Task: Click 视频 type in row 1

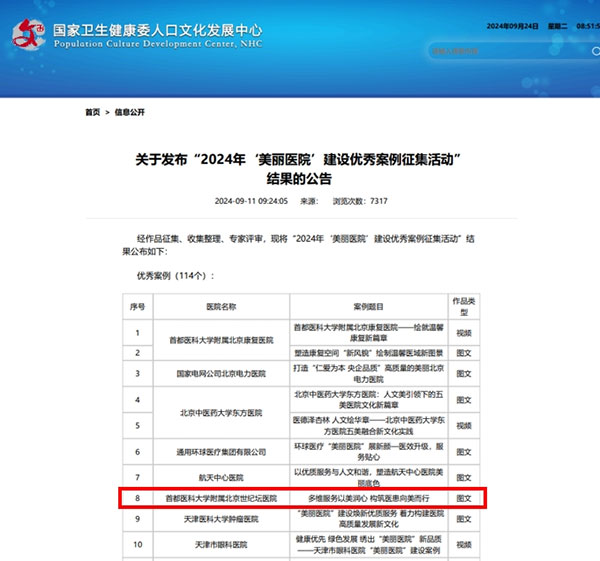Action: pyautogui.click(x=464, y=333)
